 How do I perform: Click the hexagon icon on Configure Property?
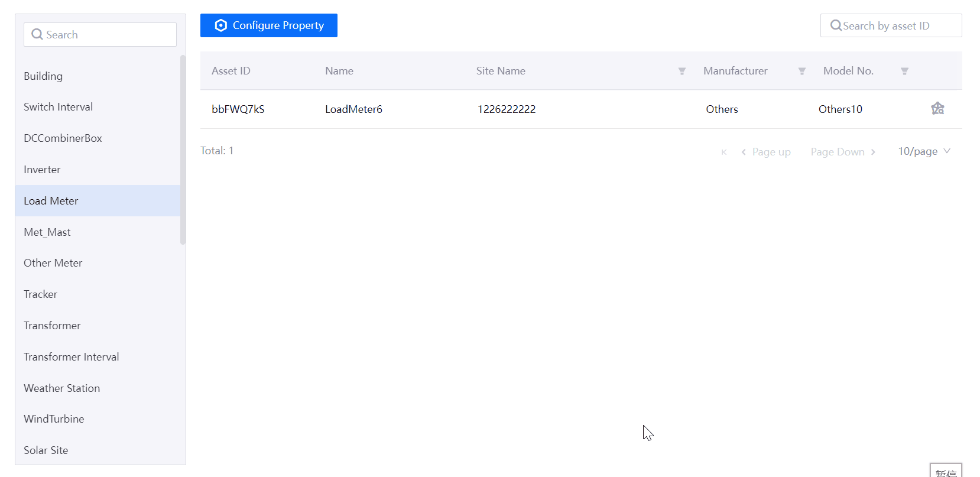coord(220,25)
